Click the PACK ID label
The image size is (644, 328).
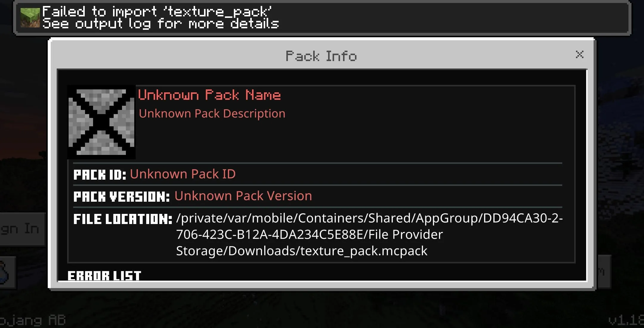[100, 175]
